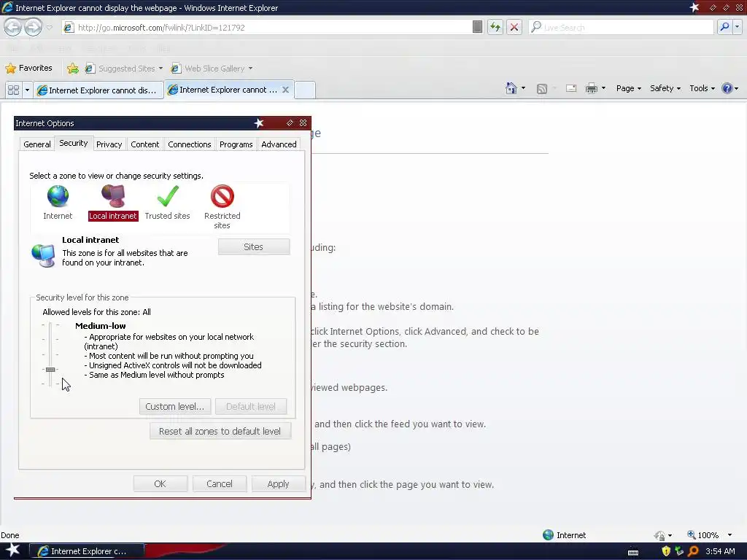Open a new blank tab
Viewport: 747px width, 560px height.
click(305, 90)
